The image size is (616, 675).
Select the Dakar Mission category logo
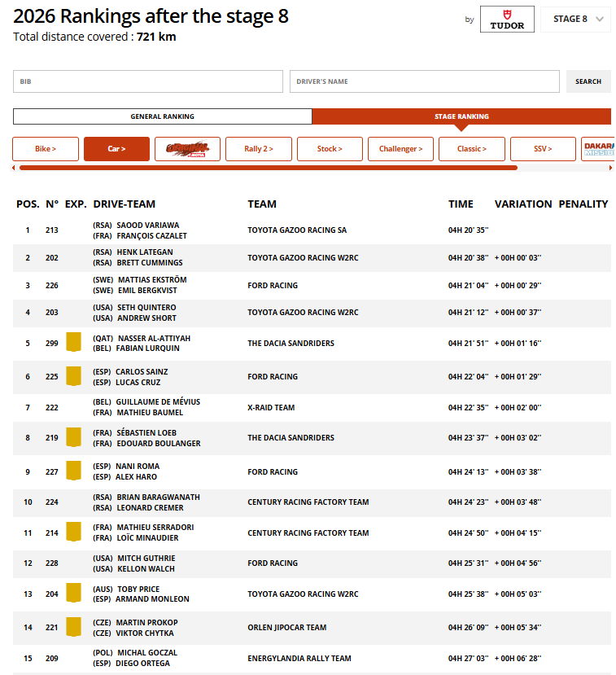598,149
